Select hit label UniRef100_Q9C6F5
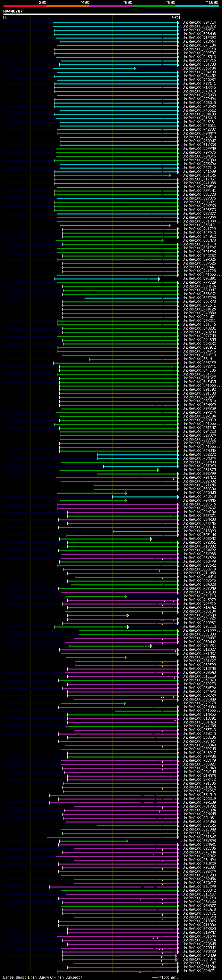This screenshot has width=222, height=980. (x=199, y=504)
